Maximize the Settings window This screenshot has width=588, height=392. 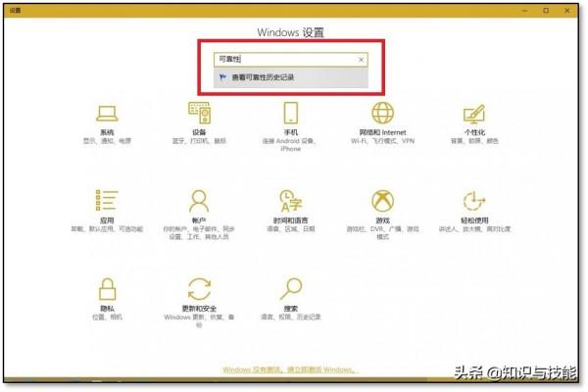tap(546, 11)
